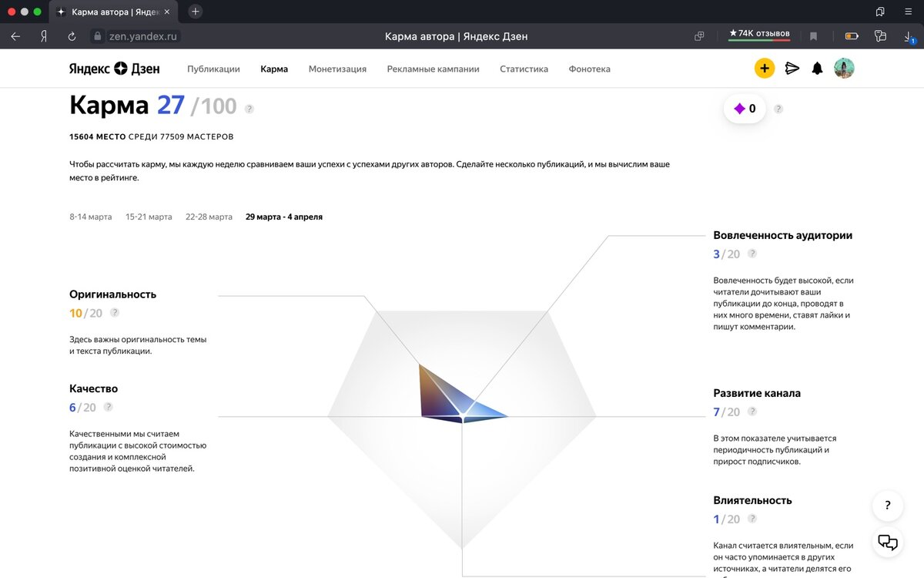Click Вовлеченность аудитории heading
Image resolution: width=924 pixels, height=578 pixels.
tap(782, 235)
